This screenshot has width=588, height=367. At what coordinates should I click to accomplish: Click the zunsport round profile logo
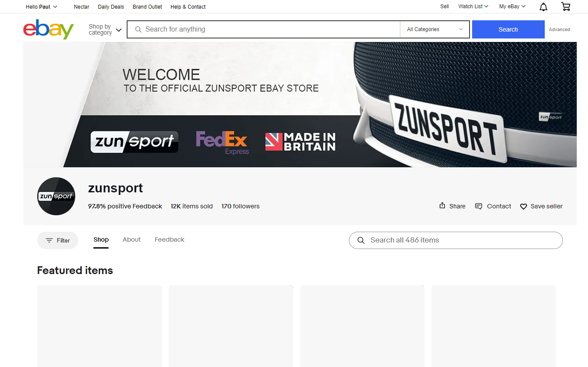click(56, 196)
